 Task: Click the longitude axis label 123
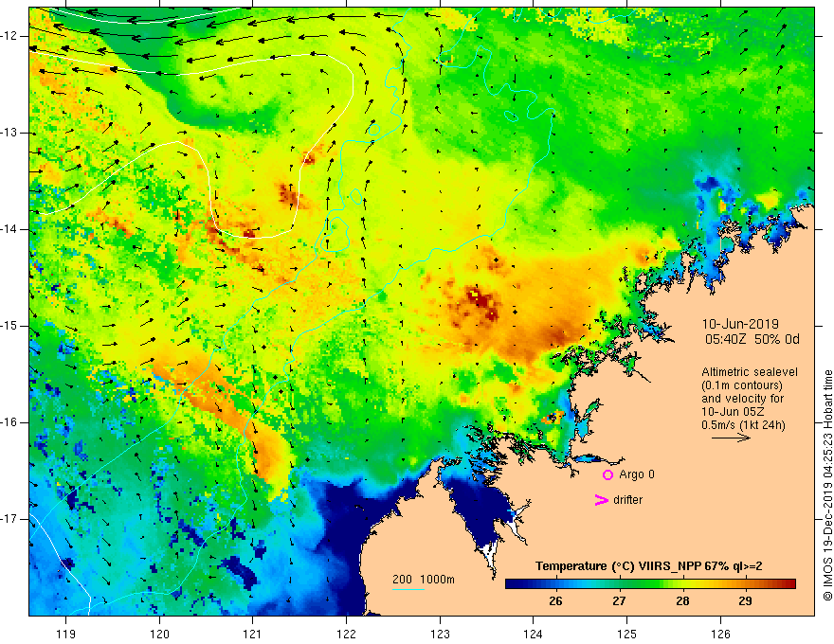pos(440,634)
